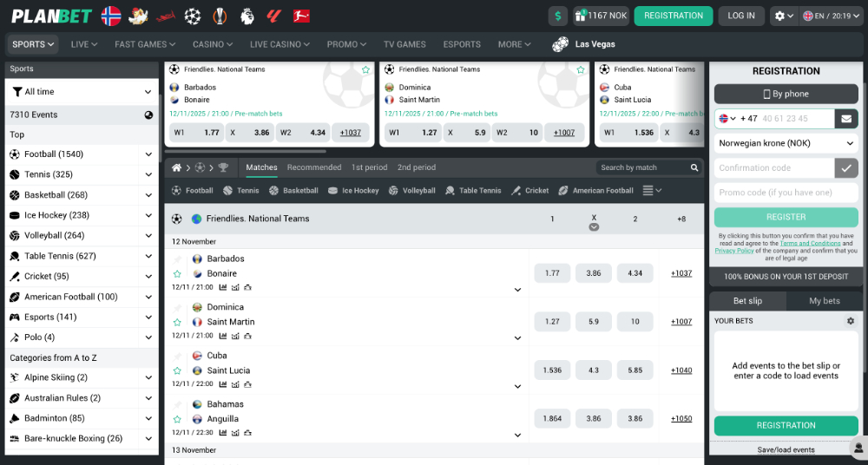This screenshot has width=868, height=465.
Task: Favorite the Barbados vs Bonaire match star
Action: click(x=177, y=273)
